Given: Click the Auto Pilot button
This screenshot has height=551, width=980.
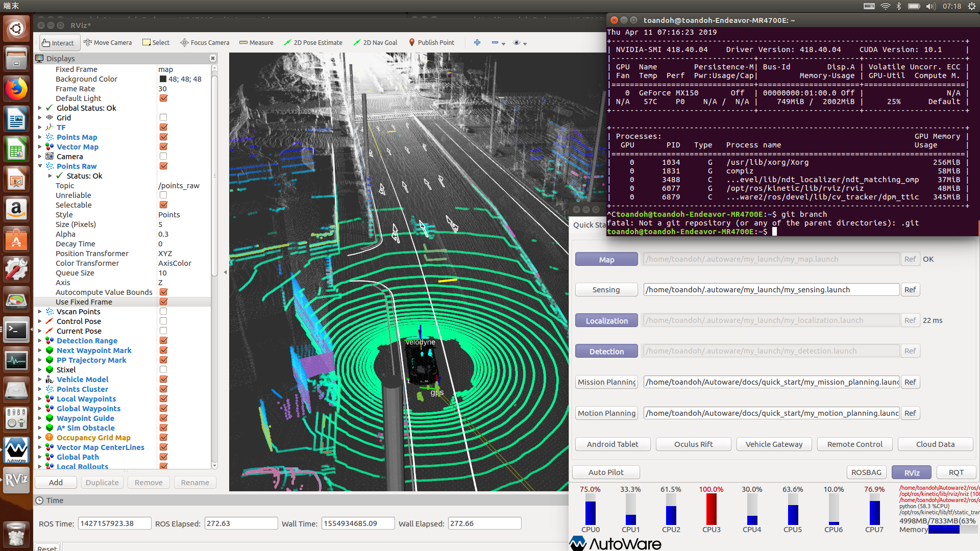Looking at the screenshot, I should [x=606, y=472].
